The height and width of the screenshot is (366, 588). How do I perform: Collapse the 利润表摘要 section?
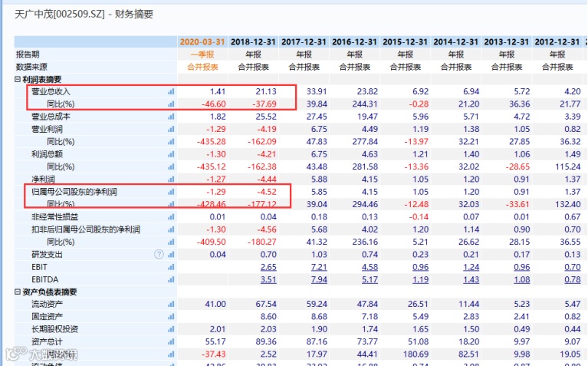pyautogui.click(x=18, y=79)
